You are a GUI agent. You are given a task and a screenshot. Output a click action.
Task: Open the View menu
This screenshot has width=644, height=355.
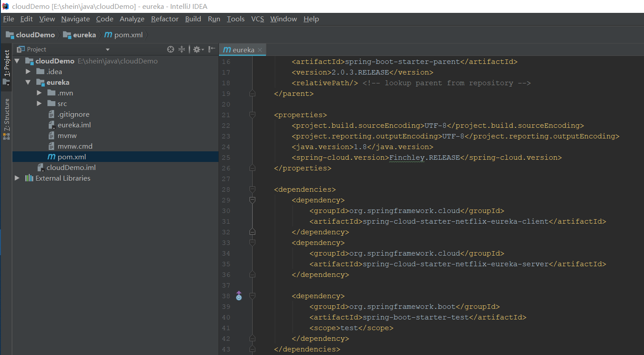click(47, 19)
